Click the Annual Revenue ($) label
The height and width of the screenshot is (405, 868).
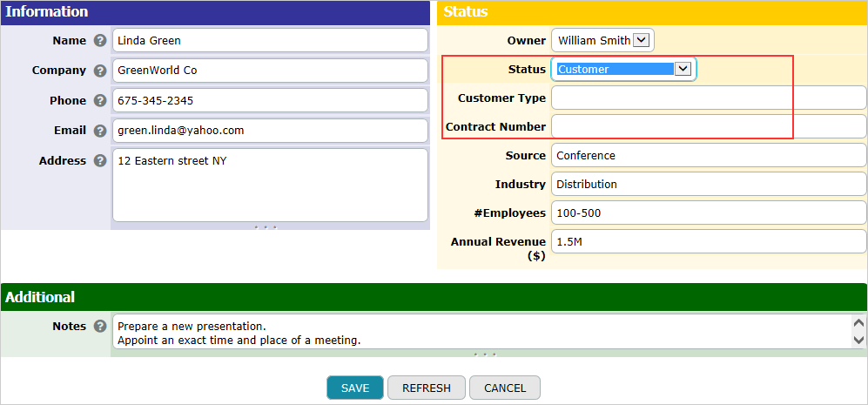coord(498,248)
